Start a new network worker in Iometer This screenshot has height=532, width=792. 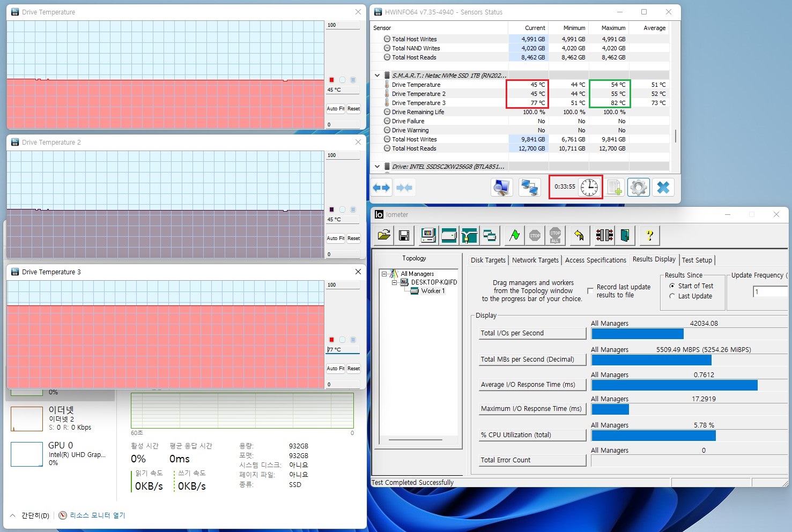click(469, 235)
